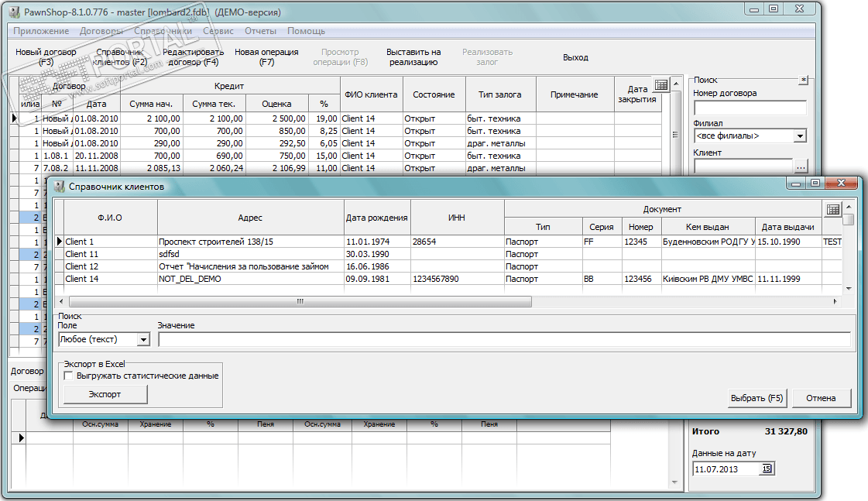Click Справочник клиентов dialog title icon
Image resolution: width=868 pixels, height=501 pixels.
[59, 187]
